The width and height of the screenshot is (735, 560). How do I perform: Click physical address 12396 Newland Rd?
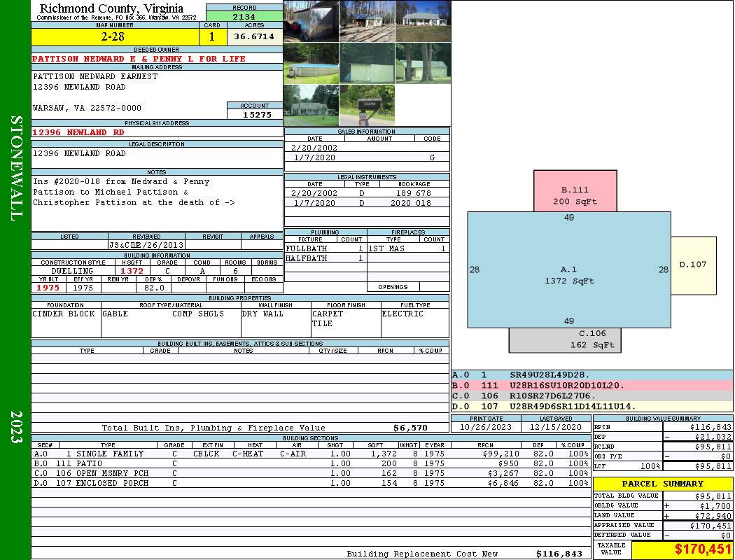pos(78,132)
